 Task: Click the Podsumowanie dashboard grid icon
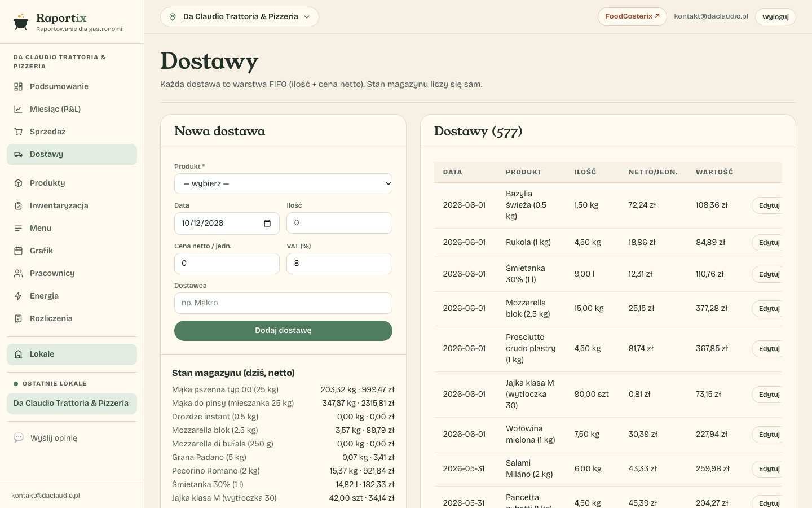(x=19, y=86)
